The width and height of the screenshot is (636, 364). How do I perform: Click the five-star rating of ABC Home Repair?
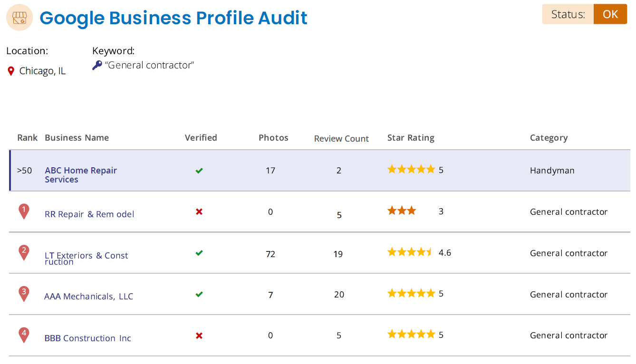(411, 169)
